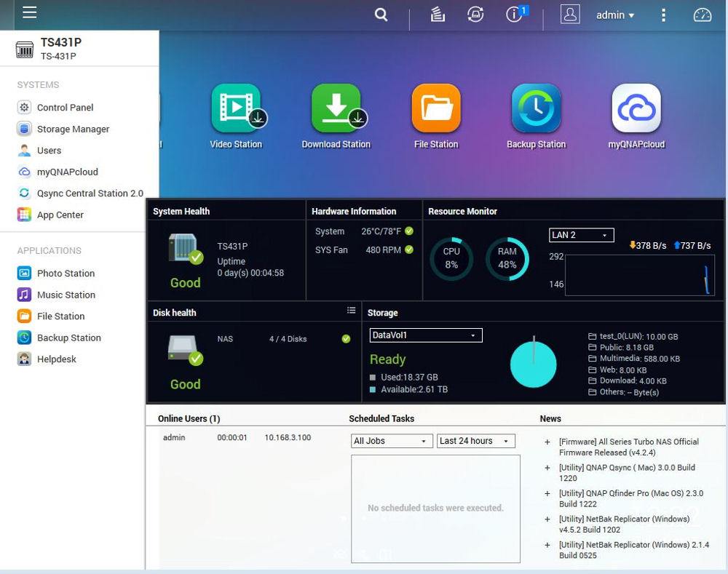
Task: Click the 4 / 4 Disks status text
Action: coord(288,339)
